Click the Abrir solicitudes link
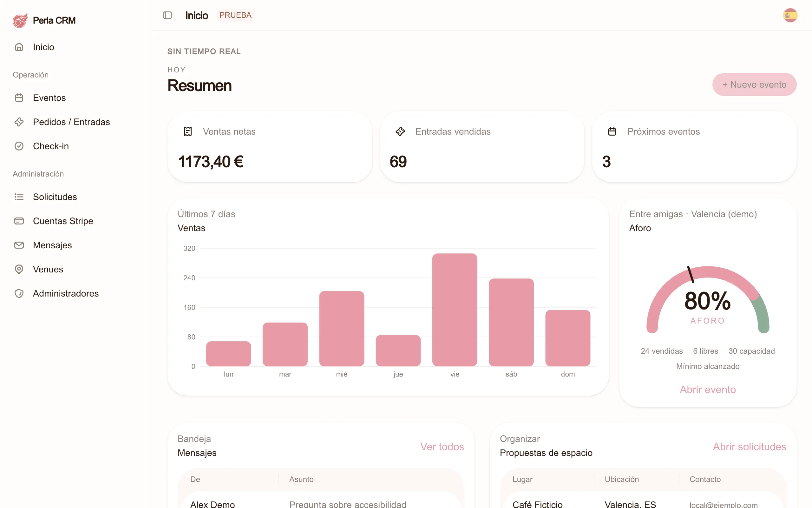 coord(749,446)
